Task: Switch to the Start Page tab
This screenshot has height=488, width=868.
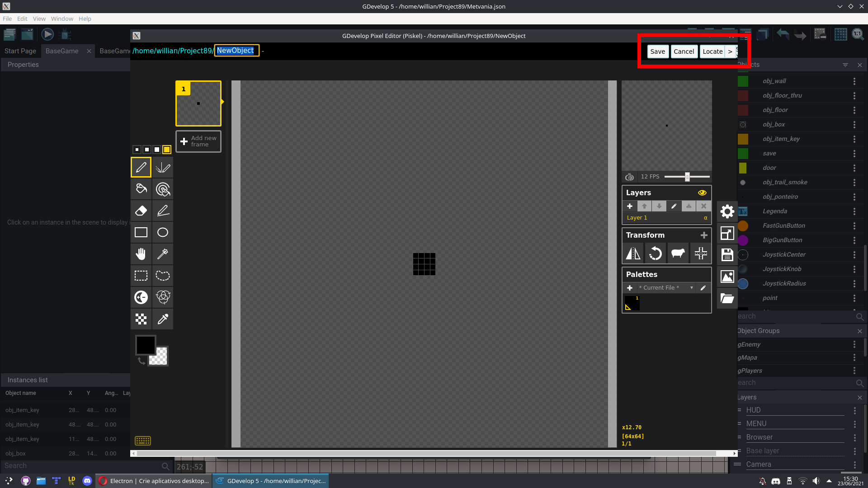Action: 20,51
